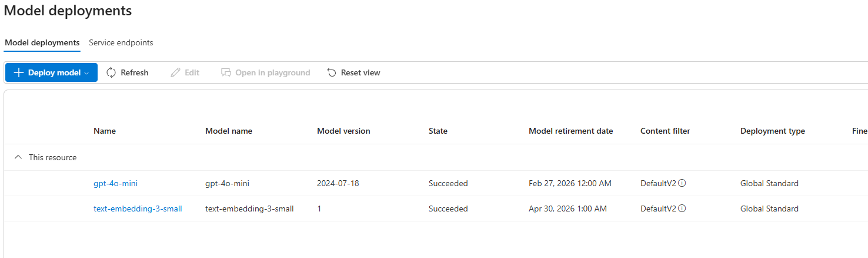Viewport: 868px width, 258px height.
Task: Click the Edit pencil icon
Action: point(175,72)
